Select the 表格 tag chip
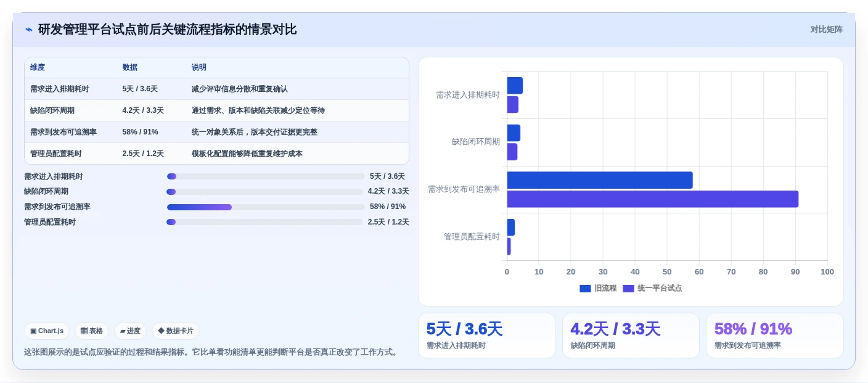The height and width of the screenshot is (383, 868). pos(92,331)
